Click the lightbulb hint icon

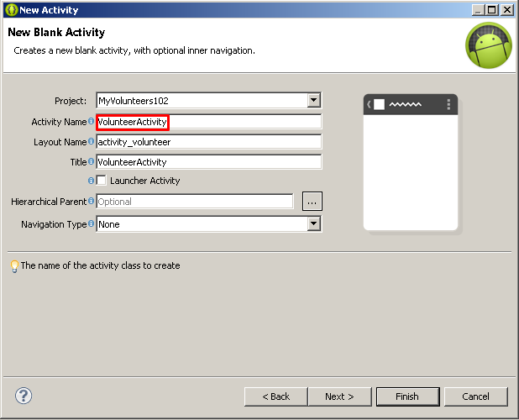coord(14,266)
